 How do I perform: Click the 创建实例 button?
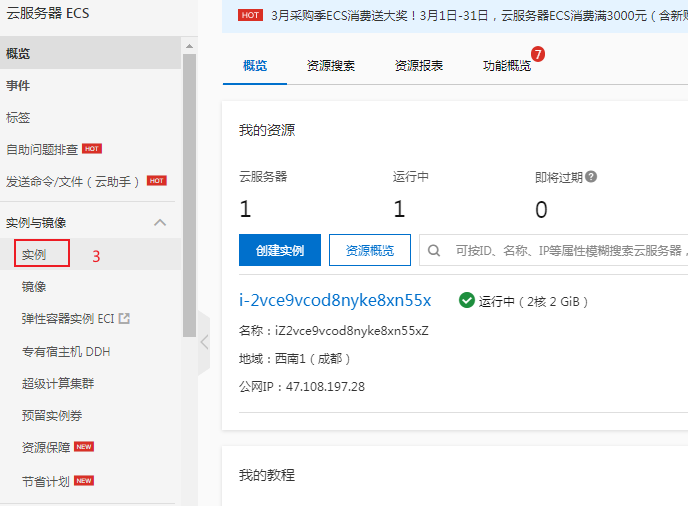(x=280, y=250)
